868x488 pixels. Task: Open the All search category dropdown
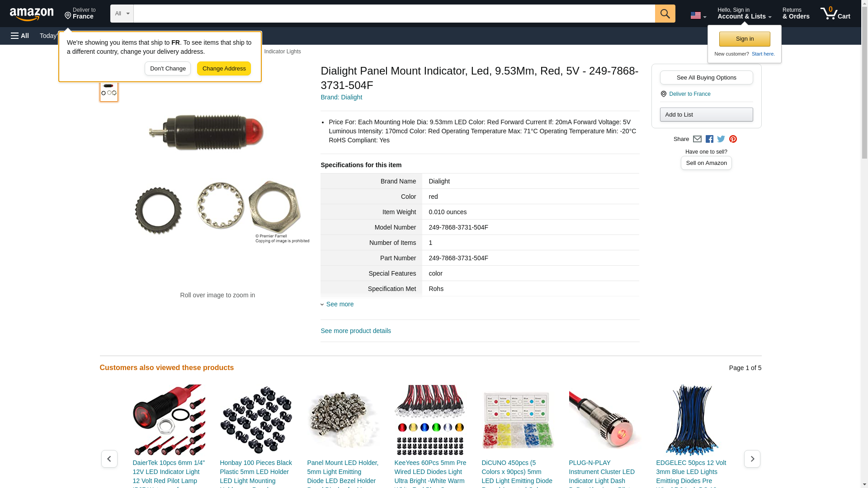click(122, 14)
